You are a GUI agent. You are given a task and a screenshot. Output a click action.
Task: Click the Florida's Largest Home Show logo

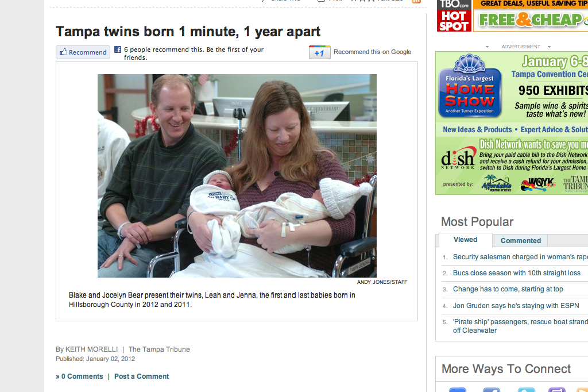pos(470,86)
